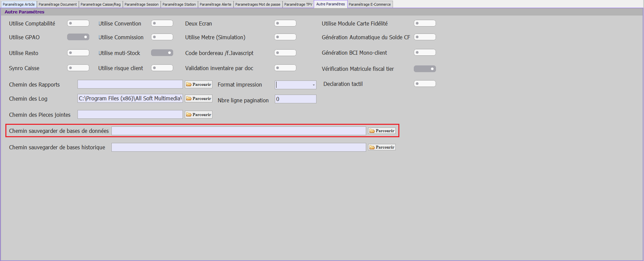Image resolution: width=644 pixels, height=261 pixels.
Task: Enable the Utilise Commission switch
Action: (x=162, y=37)
